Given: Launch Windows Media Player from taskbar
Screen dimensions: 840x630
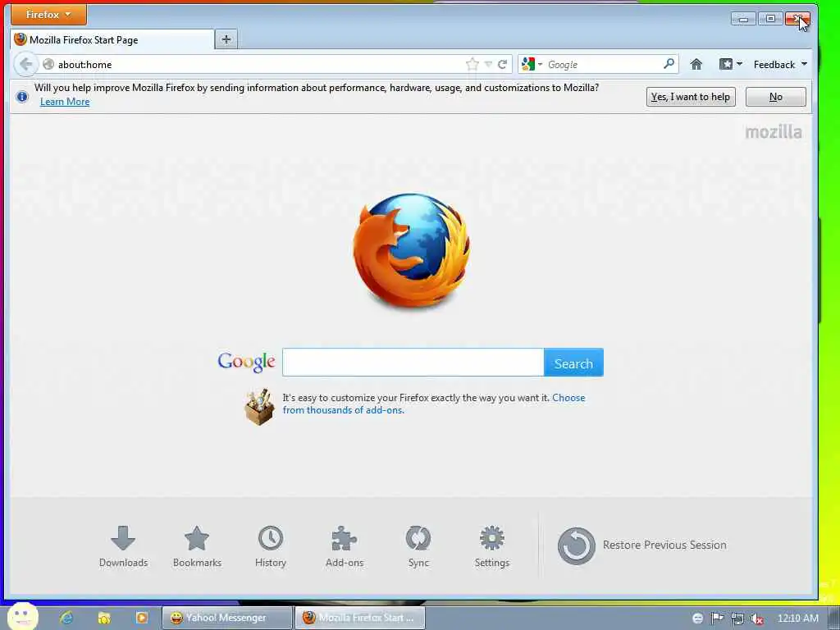Looking at the screenshot, I should click(141, 618).
